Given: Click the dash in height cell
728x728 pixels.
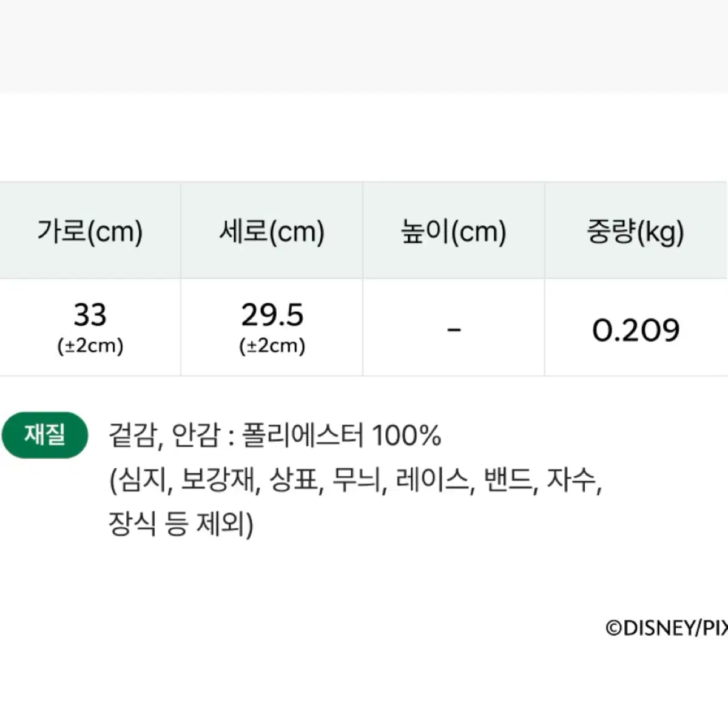Looking at the screenshot, I should pos(454,330).
